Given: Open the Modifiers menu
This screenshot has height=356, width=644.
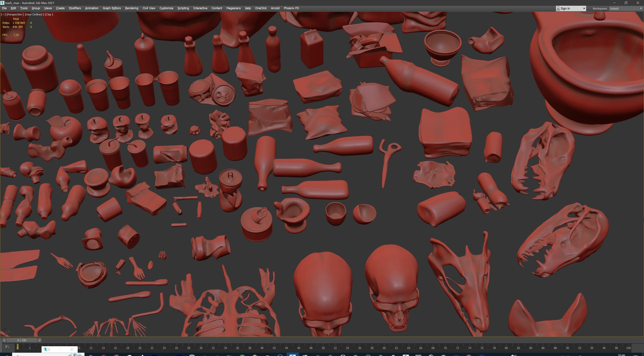Looking at the screenshot, I should click(x=75, y=8).
